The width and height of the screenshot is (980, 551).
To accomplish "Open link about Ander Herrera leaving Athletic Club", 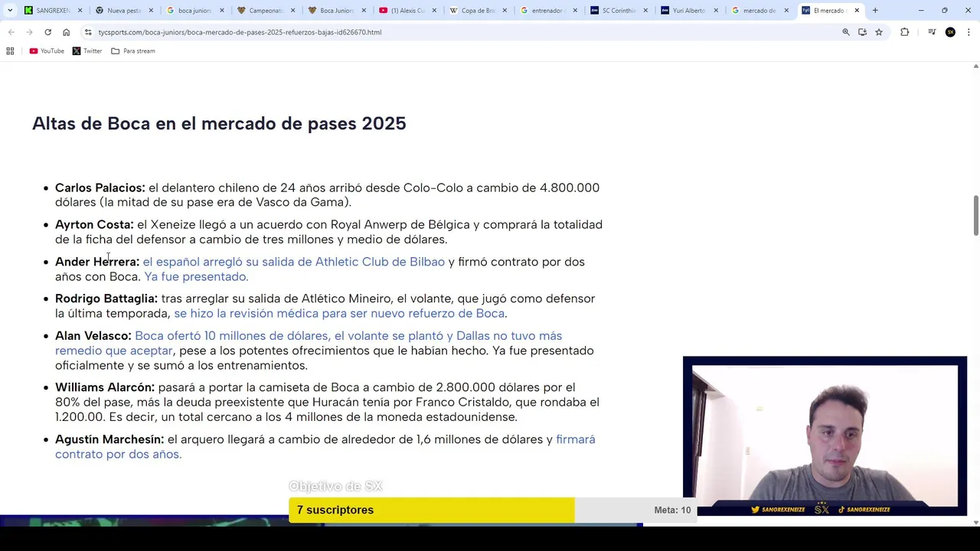I will pyautogui.click(x=294, y=262).
